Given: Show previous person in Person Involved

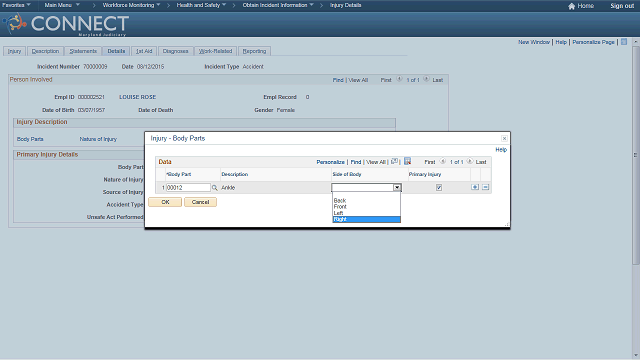Looking at the screenshot, I should pyautogui.click(x=399, y=80).
